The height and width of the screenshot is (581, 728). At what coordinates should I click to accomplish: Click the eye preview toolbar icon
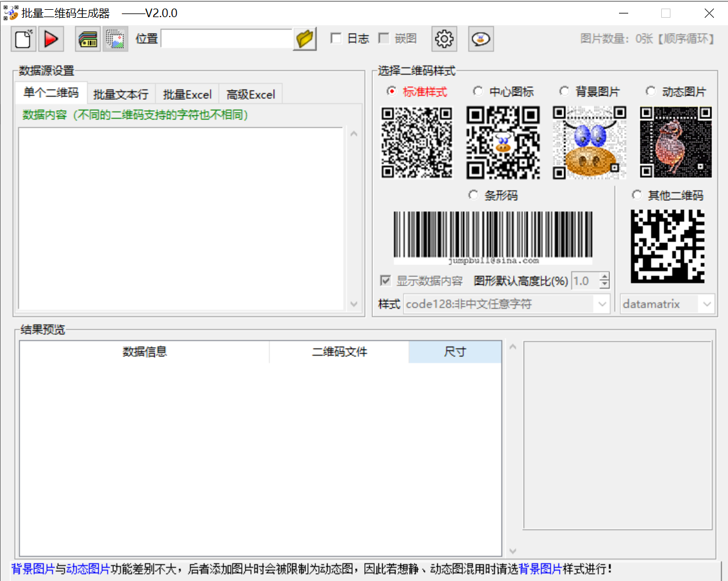(x=481, y=39)
